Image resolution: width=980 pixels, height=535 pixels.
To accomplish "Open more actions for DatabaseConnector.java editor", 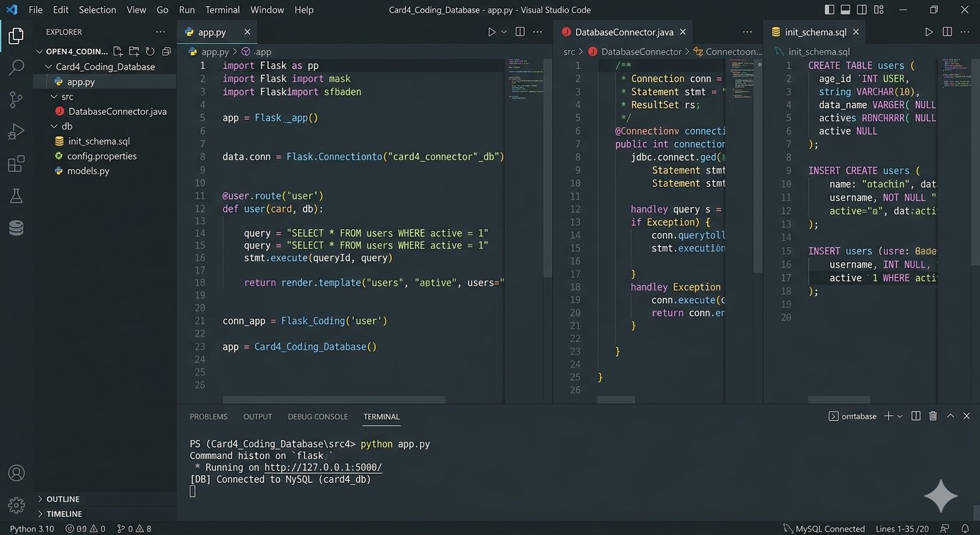I will point(748,32).
